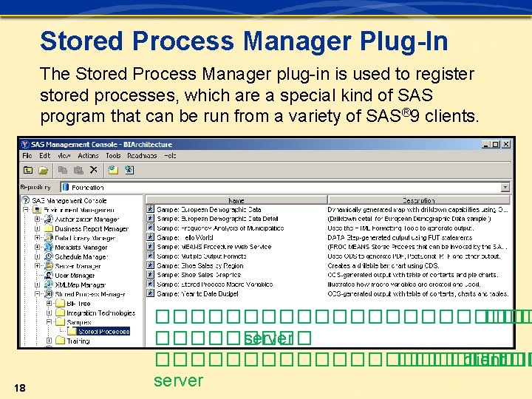
Task: Expand the Training folder
Action: (49, 341)
